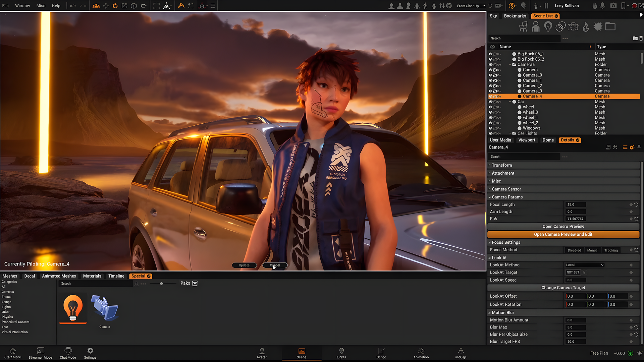Screen dimensions: 644x362
Task: Toggle visibility of Cameras folder
Action: [491, 65]
